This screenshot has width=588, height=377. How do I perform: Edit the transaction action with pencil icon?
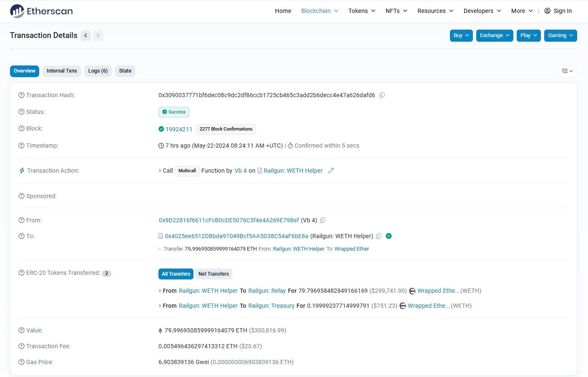pos(331,171)
